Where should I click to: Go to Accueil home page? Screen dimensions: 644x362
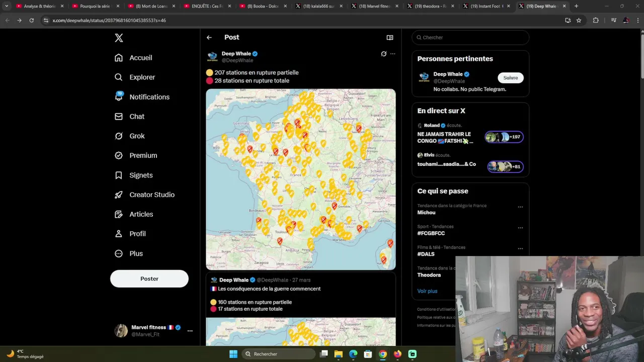[x=133, y=58]
